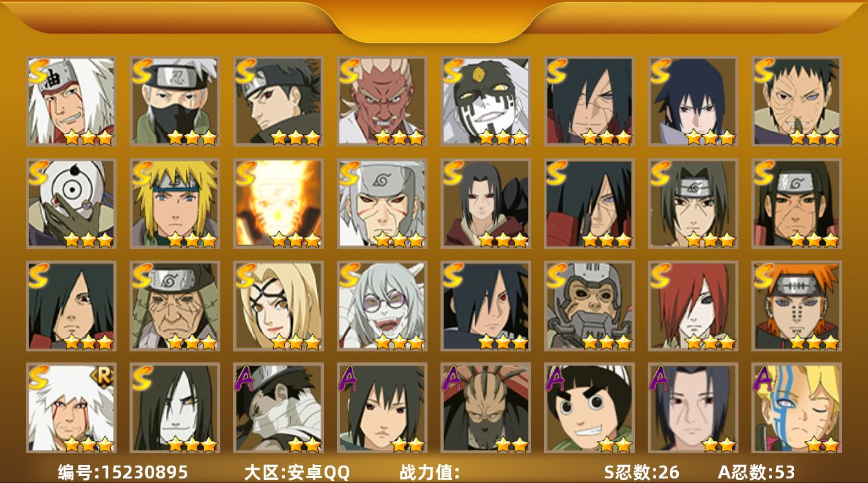The height and width of the screenshot is (483, 868).
Task: Select red-haired Nagato portrait
Action: [693, 306]
